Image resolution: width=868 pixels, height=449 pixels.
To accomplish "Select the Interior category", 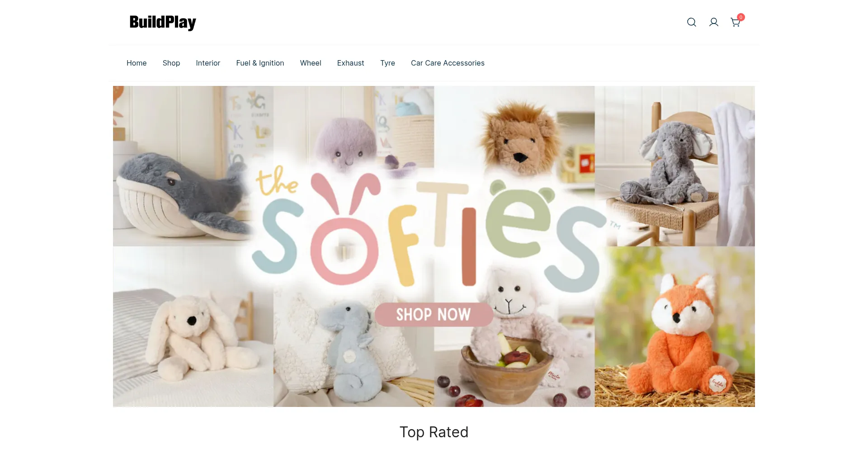I will (208, 63).
